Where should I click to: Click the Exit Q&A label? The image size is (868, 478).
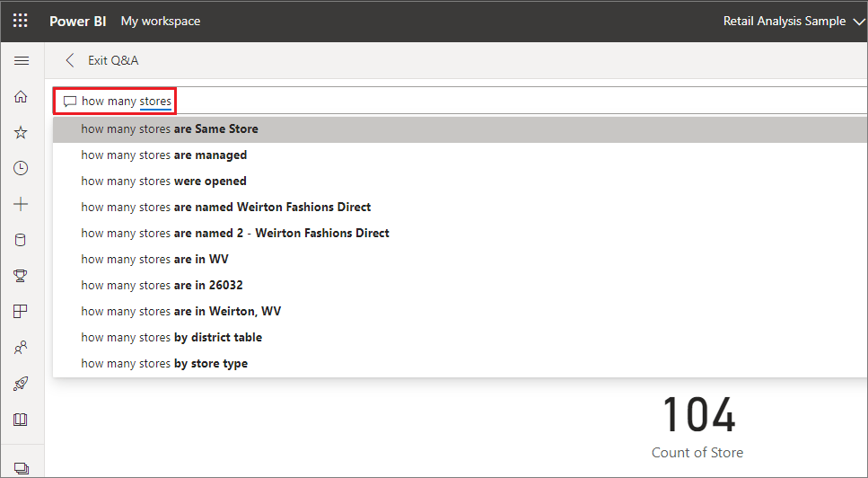(113, 60)
